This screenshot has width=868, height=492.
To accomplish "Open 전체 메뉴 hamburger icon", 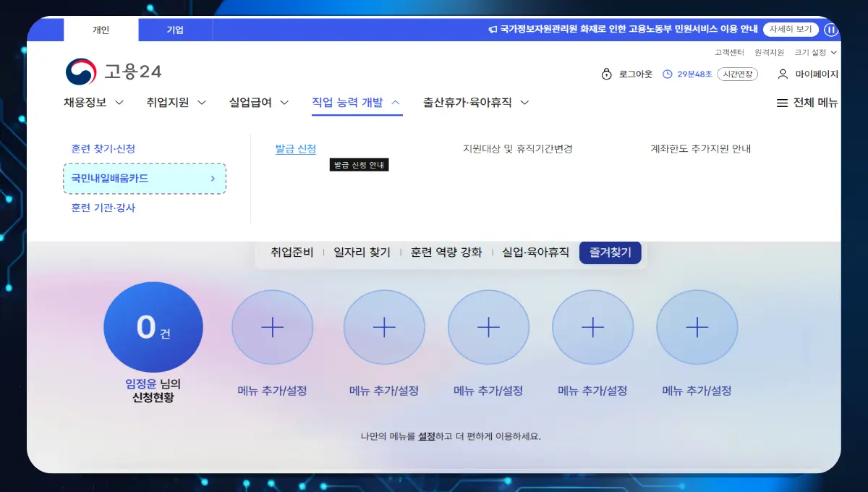I will click(x=782, y=103).
